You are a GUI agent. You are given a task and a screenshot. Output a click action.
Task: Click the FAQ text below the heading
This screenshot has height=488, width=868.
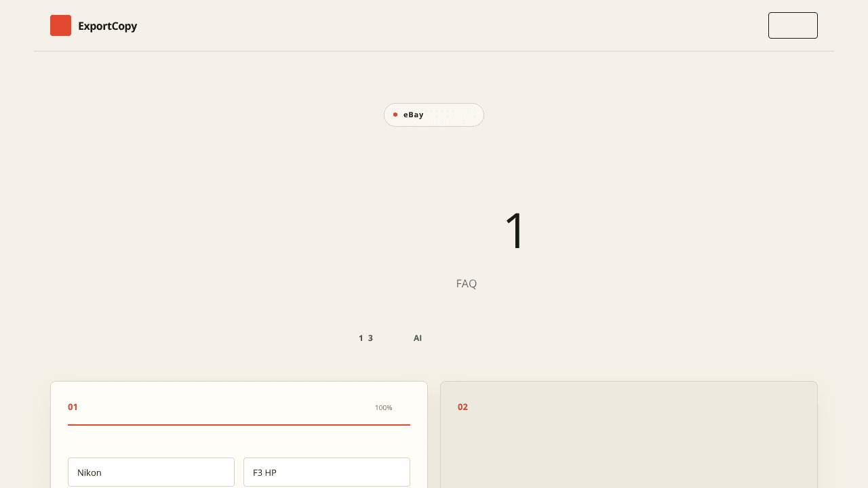click(x=467, y=283)
